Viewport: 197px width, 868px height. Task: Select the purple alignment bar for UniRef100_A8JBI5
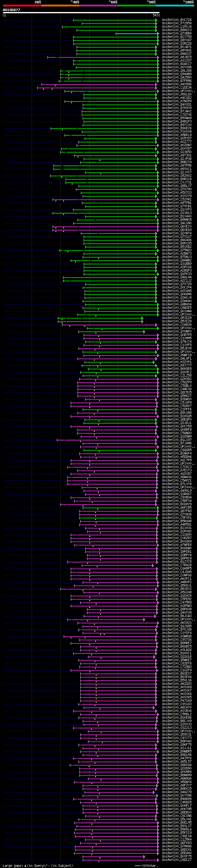pos(103,57)
